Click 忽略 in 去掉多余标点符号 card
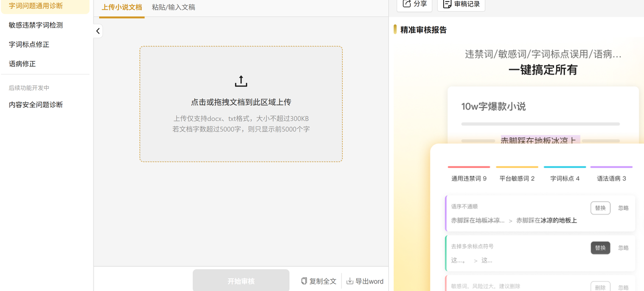This screenshot has height=291, width=644. tap(623, 248)
